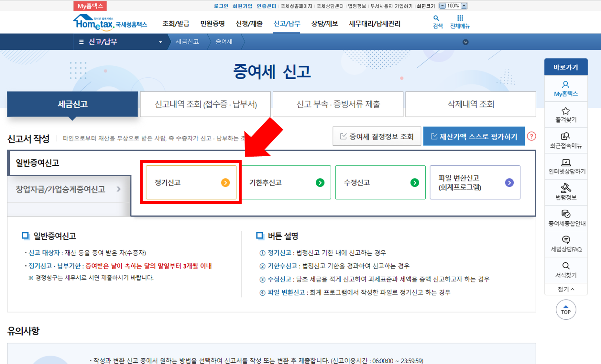The width and height of the screenshot is (601, 364).
Task: Open 최근접속메뉴 icon
Action: 565,137
